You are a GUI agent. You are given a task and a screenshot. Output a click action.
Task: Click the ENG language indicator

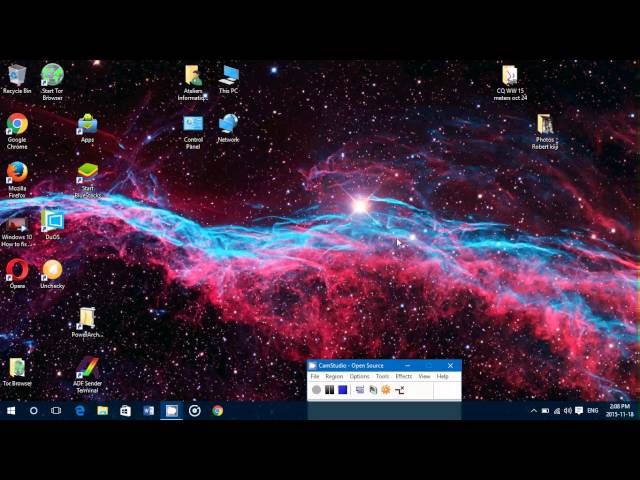click(x=593, y=411)
